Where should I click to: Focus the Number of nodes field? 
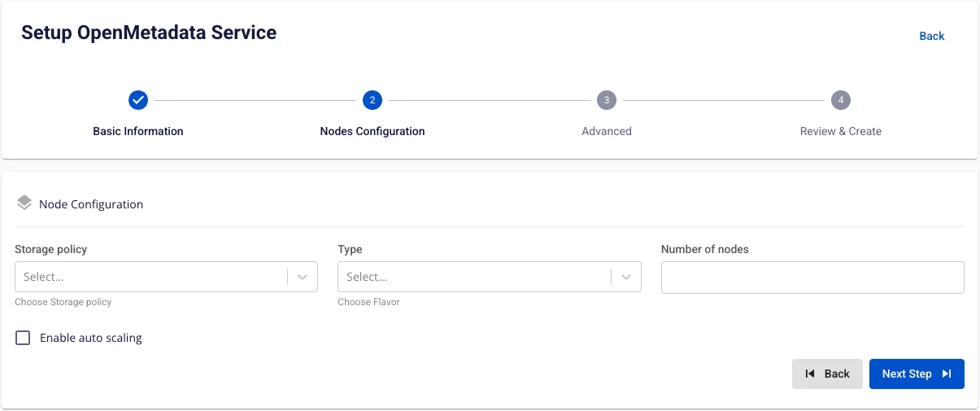(x=812, y=277)
